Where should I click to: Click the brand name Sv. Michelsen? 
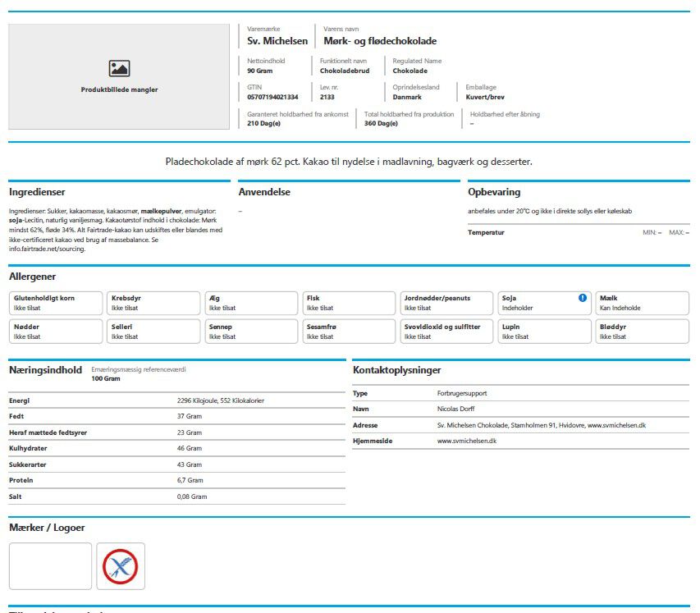277,41
